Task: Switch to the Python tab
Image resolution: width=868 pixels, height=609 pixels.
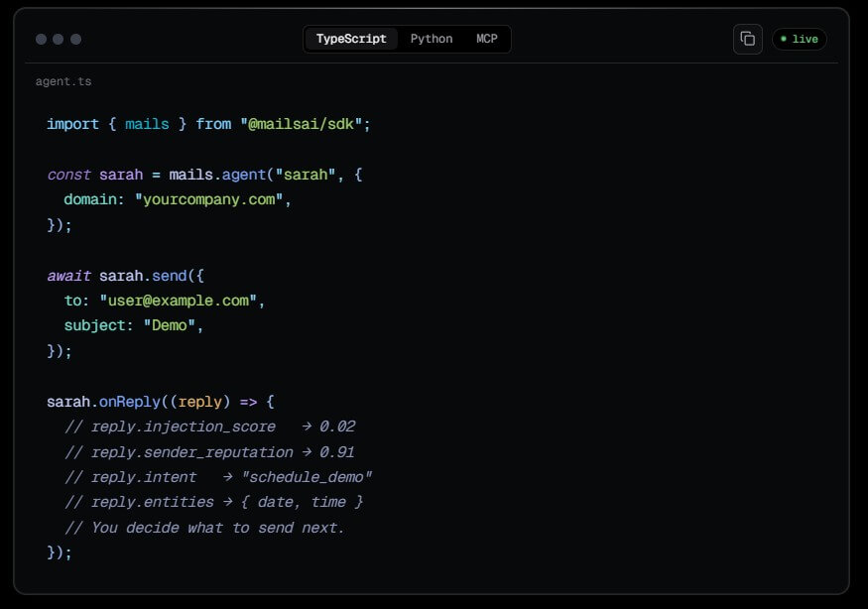Action: pyautogui.click(x=432, y=39)
